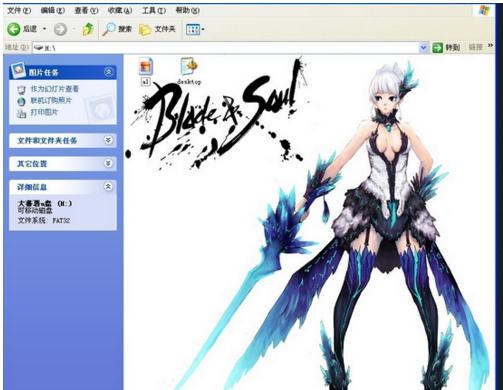Open the address bar dropdown arrow
This screenshot has width=503, height=390.
pyautogui.click(x=423, y=48)
